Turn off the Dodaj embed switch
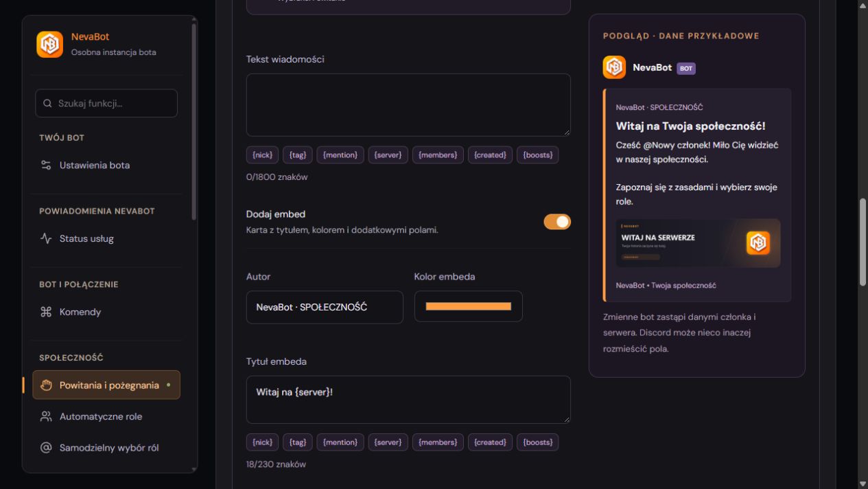 [x=557, y=222]
